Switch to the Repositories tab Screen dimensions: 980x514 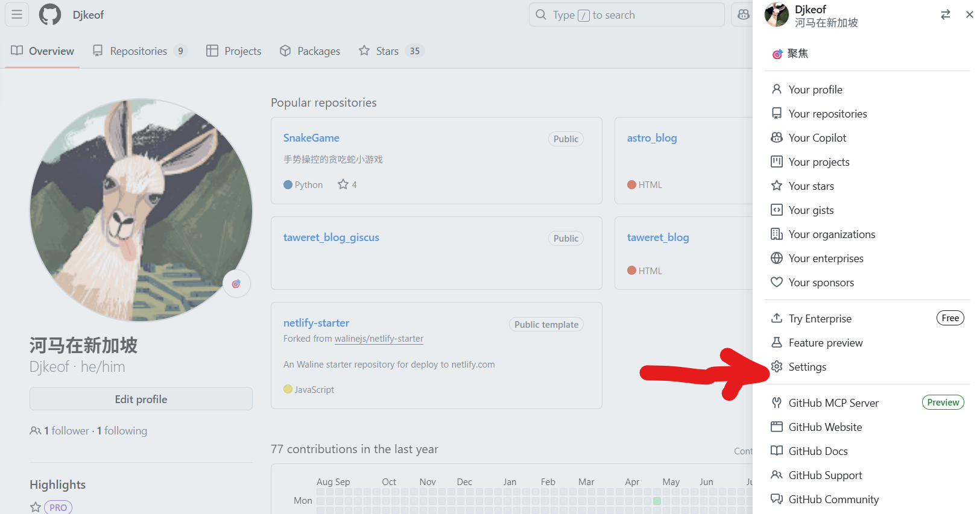(x=140, y=51)
